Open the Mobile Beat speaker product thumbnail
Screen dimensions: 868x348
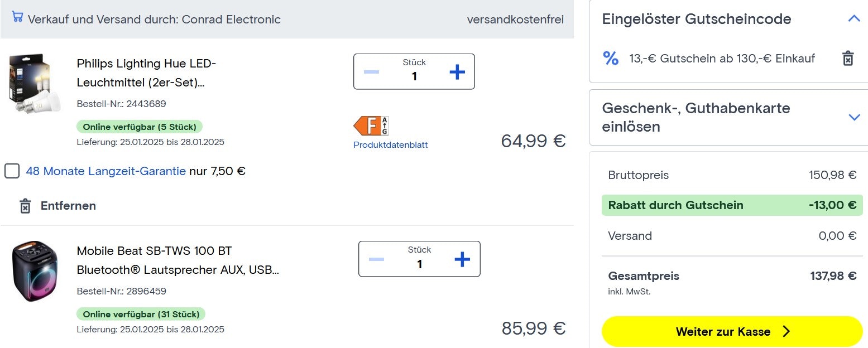pyautogui.click(x=35, y=271)
